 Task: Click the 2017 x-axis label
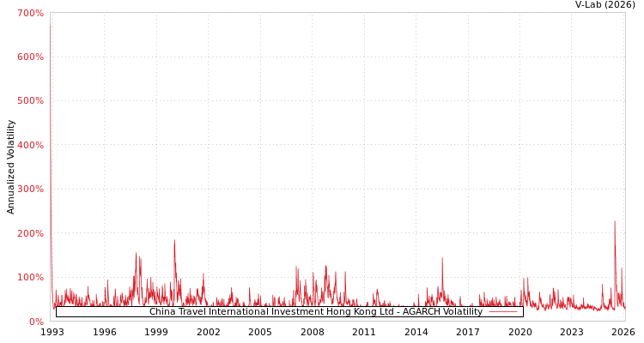(x=468, y=332)
